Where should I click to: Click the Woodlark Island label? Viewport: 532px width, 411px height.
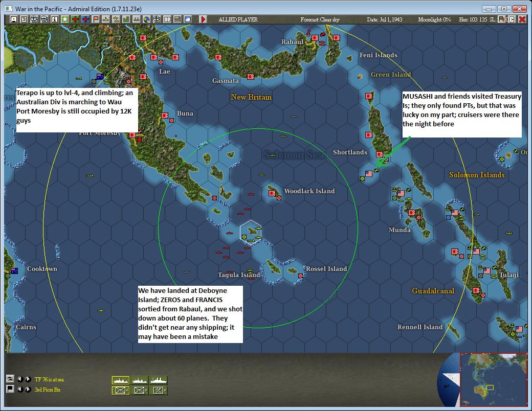tap(309, 191)
